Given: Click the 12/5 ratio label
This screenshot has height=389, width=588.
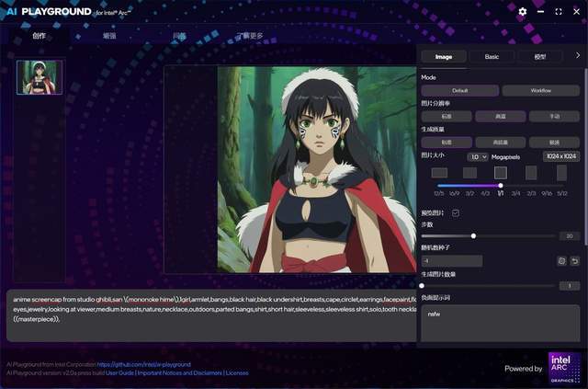Looking at the screenshot, I should pyautogui.click(x=439, y=193).
